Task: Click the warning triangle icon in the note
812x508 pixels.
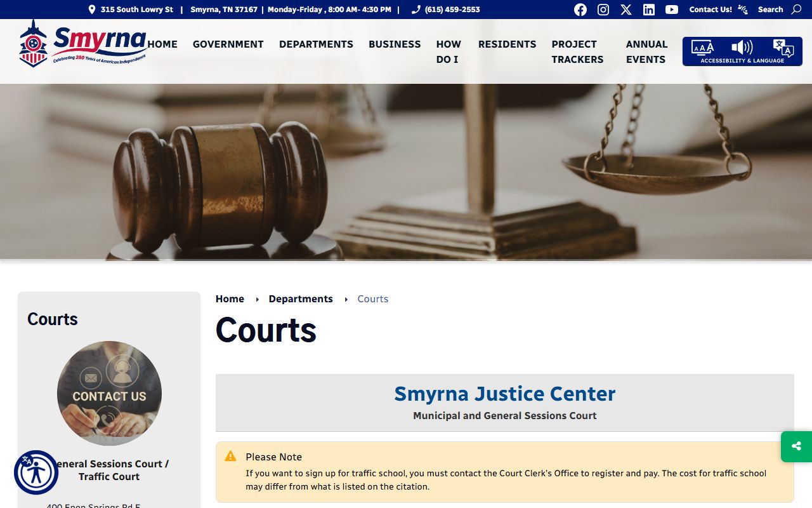Action: coord(230,457)
